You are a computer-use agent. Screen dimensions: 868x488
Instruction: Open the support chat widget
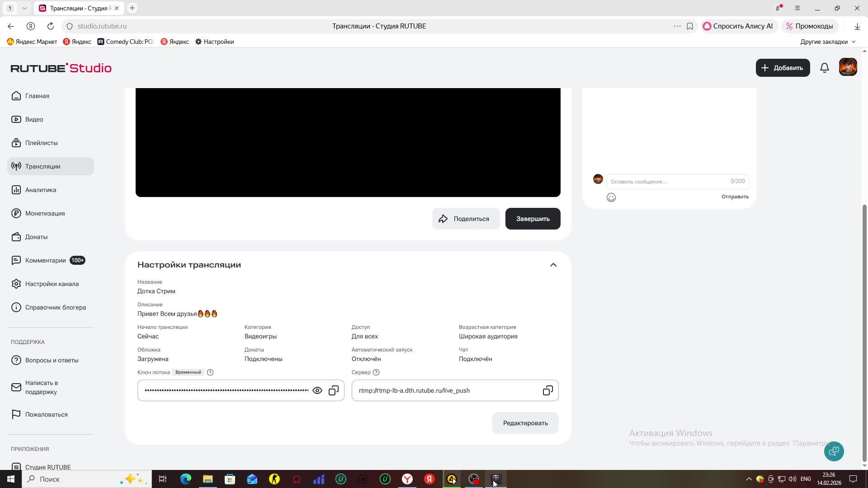click(x=834, y=451)
